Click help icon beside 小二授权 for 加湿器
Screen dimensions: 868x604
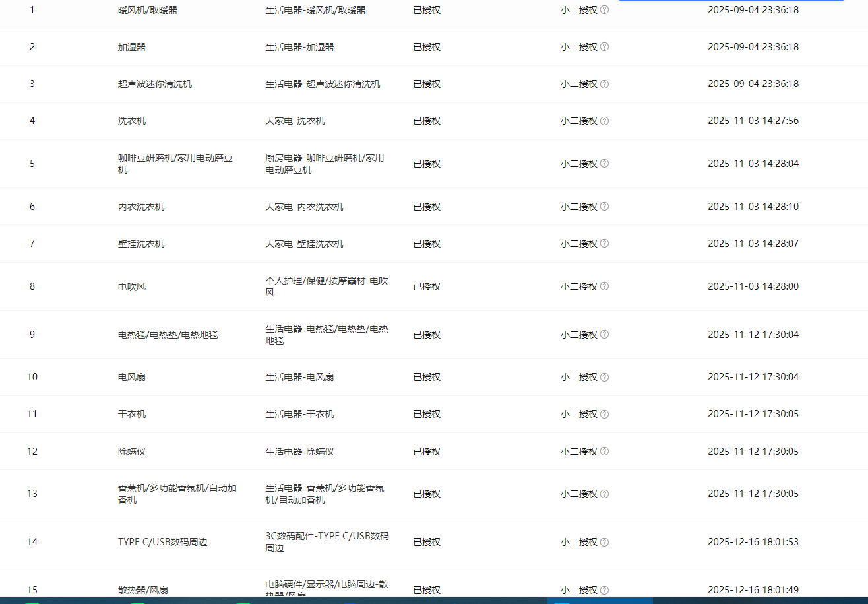pos(604,47)
